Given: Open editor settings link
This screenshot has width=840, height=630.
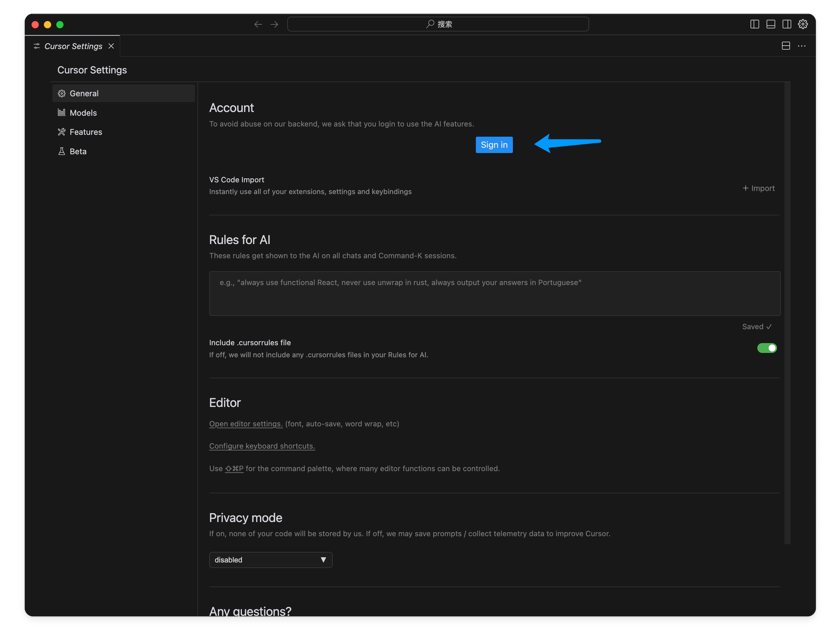Looking at the screenshot, I should [x=246, y=424].
